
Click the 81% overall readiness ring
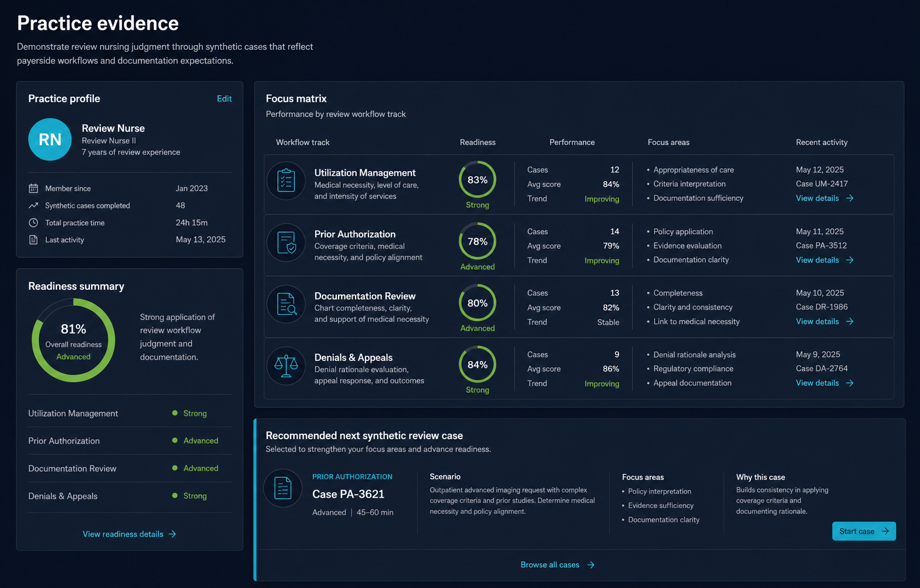coord(73,340)
